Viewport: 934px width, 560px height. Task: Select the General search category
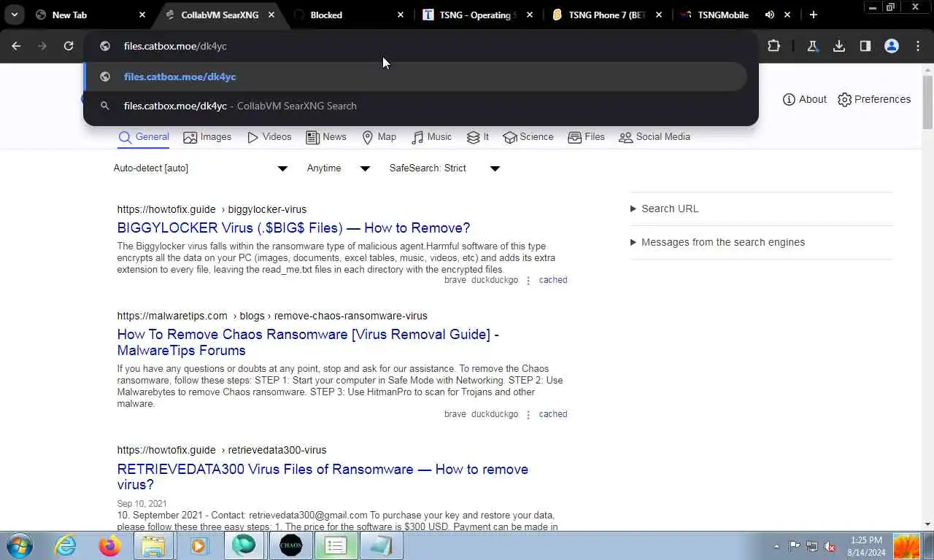pyautogui.click(x=144, y=137)
